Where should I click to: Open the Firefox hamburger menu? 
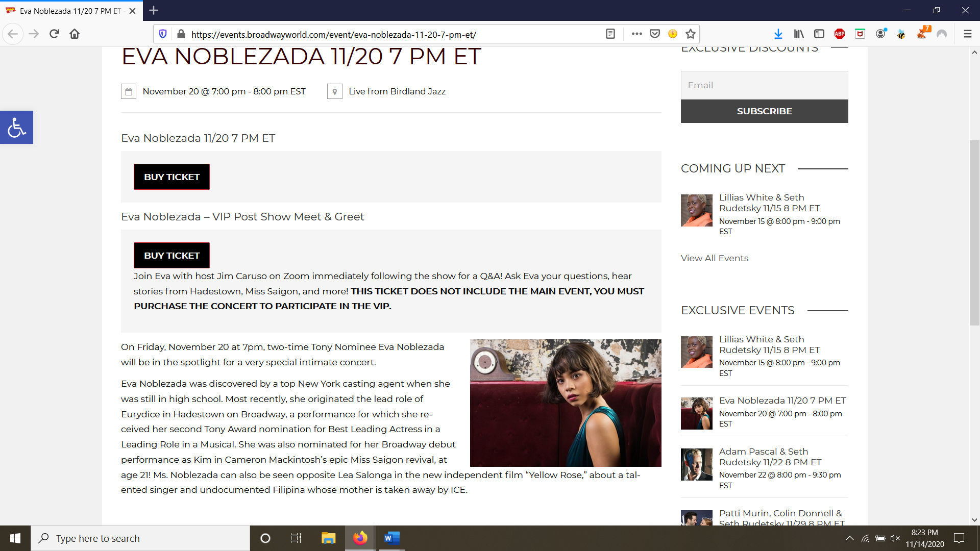pyautogui.click(x=967, y=34)
